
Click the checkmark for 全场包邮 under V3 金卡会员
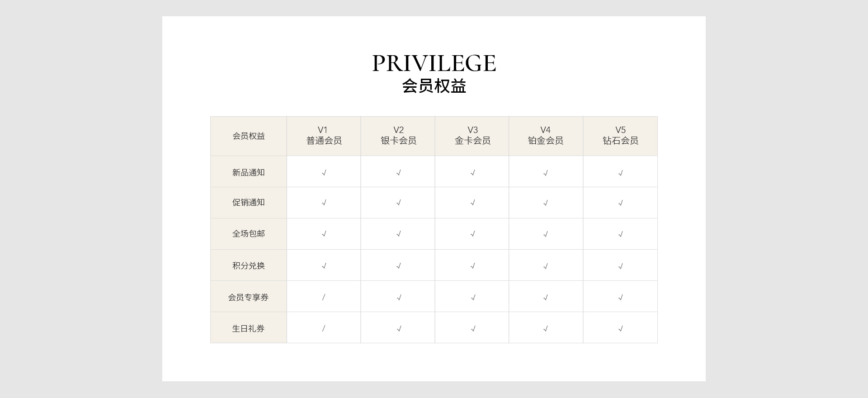(472, 234)
